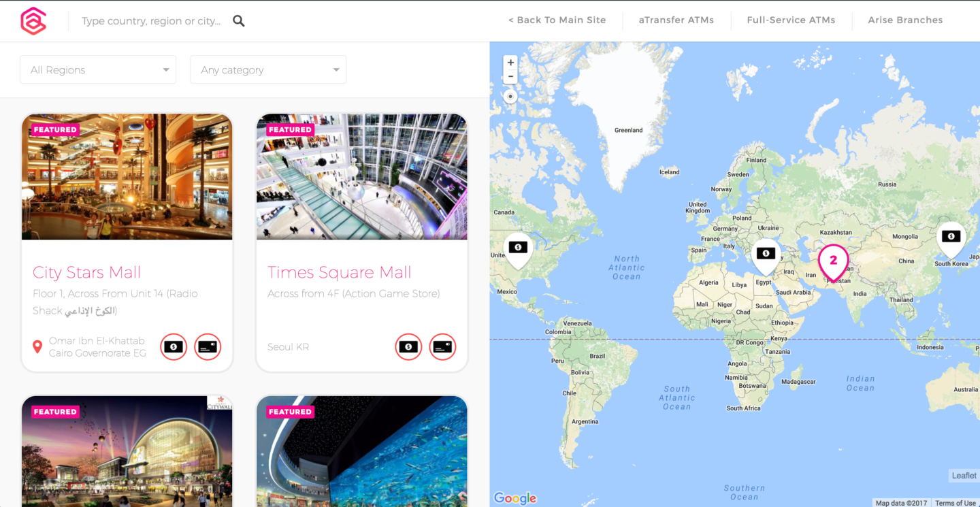Click the cash icon on Times Square Mall card

(408, 347)
